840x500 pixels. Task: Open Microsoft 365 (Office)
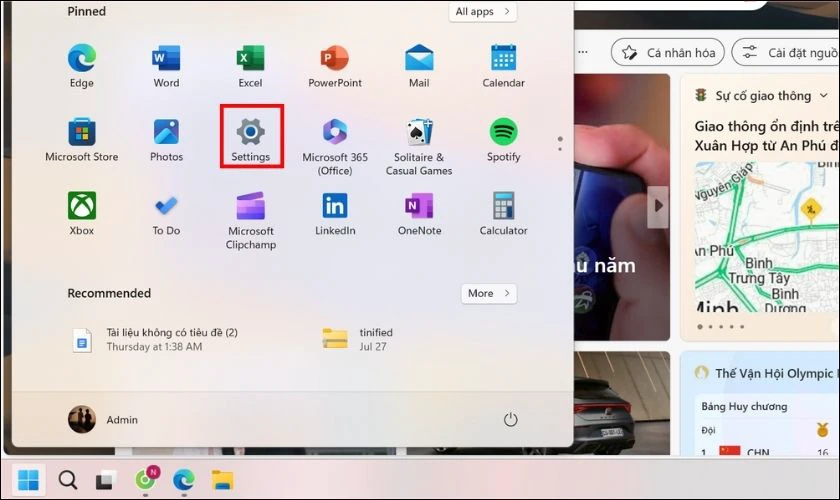coord(335,146)
